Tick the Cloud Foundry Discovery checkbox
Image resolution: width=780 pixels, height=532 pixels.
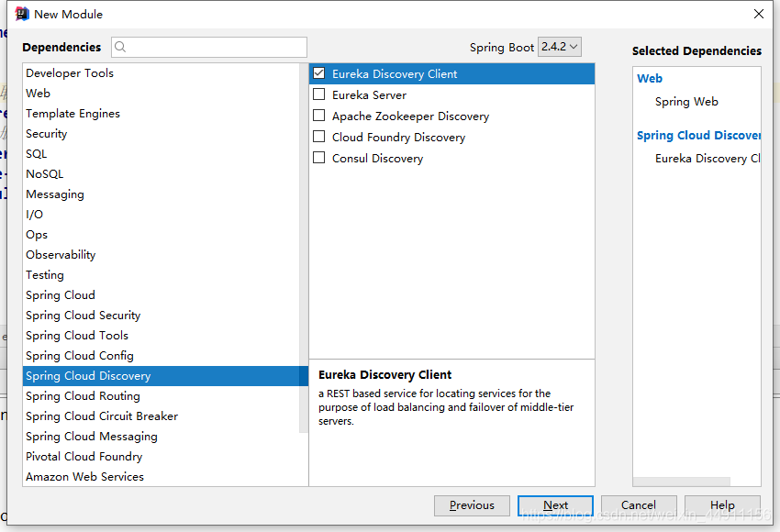[318, 137]
